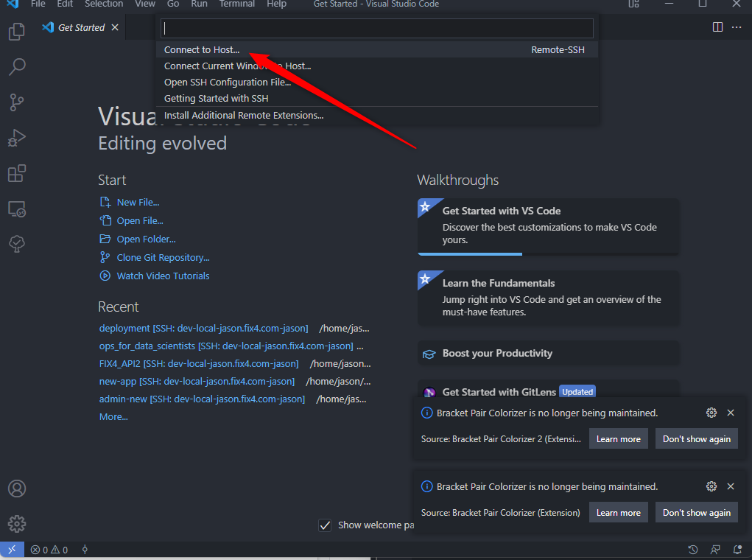Show More... recent workspaces
Screen dimensions: 752x560
113,416
